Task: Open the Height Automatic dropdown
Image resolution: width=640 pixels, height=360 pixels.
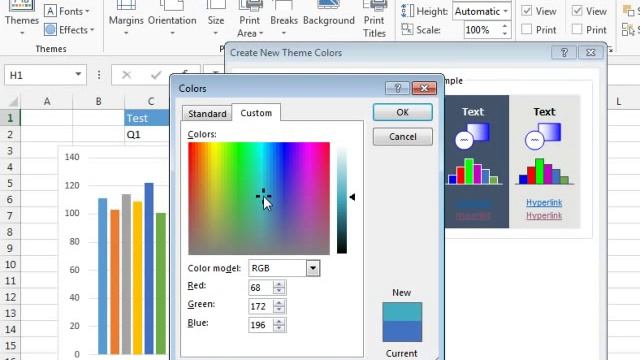Action: [x=505, y=11]
